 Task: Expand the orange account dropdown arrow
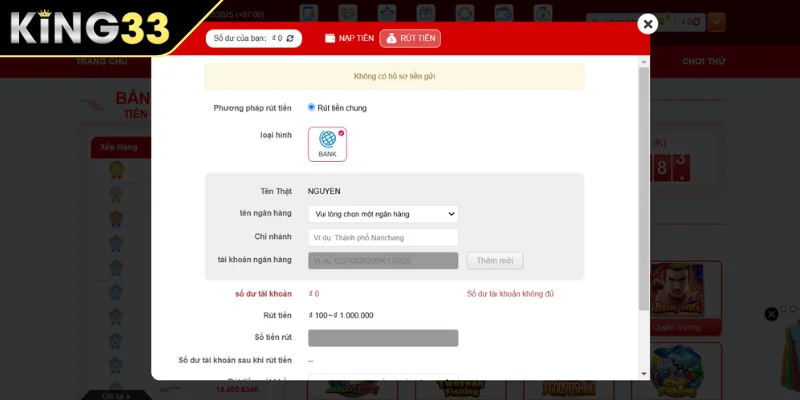coord(716,22)
